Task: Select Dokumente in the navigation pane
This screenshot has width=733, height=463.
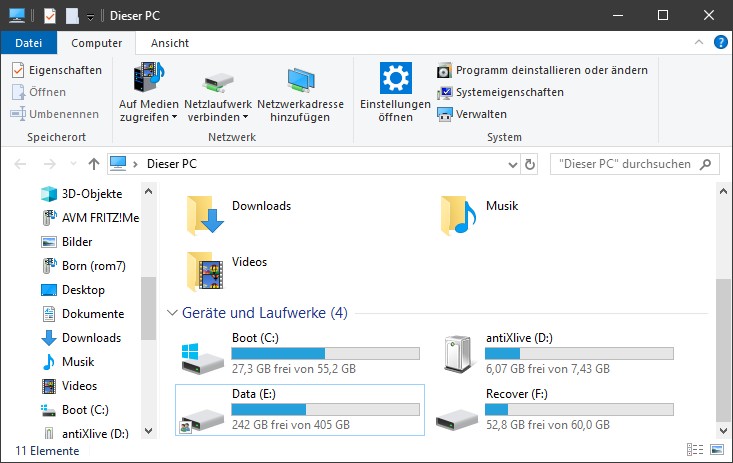Action: click(84, 314)
